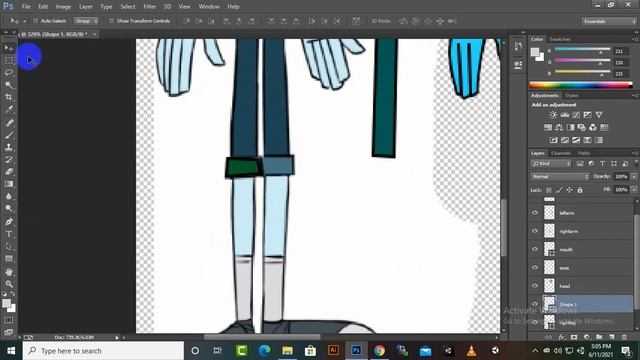
Task: Select the Rectangular Marquee tool
Action: [9, 60]
